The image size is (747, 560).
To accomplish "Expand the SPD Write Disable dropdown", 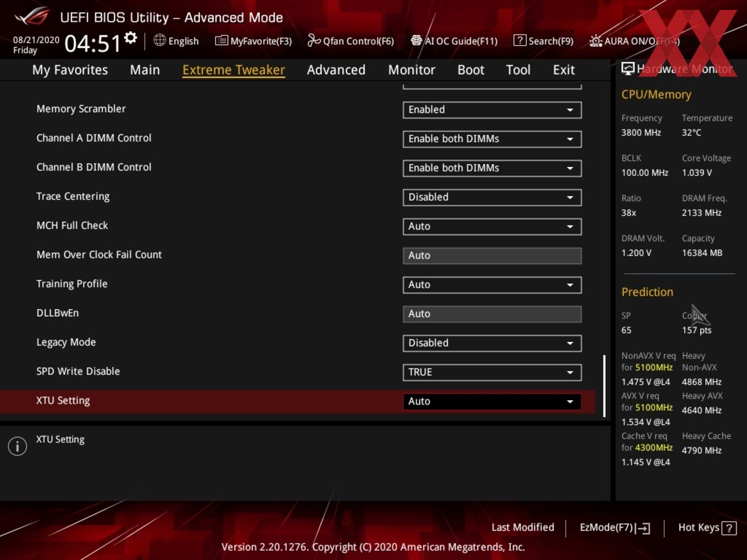I will (x=492, y=372).
